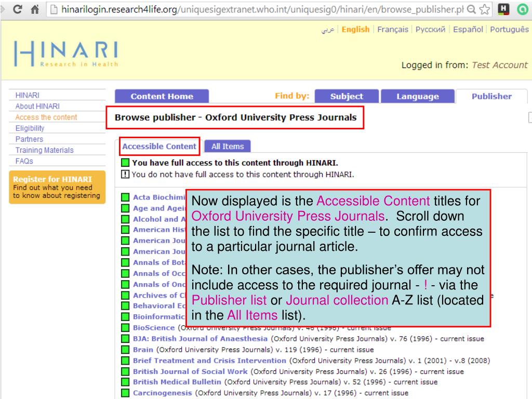Click the browser reload icon
This screenshot has height=399, width=532.
tap(18, 9)
